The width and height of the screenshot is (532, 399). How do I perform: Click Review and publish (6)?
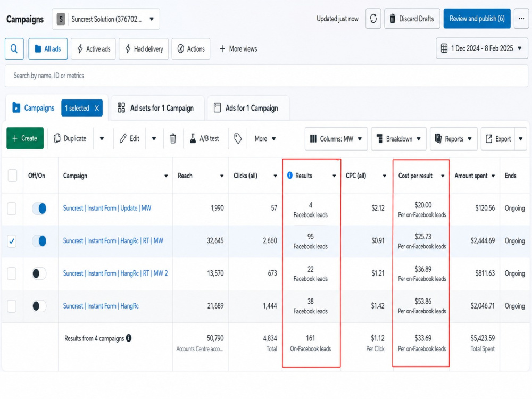(x=477, y=19)
